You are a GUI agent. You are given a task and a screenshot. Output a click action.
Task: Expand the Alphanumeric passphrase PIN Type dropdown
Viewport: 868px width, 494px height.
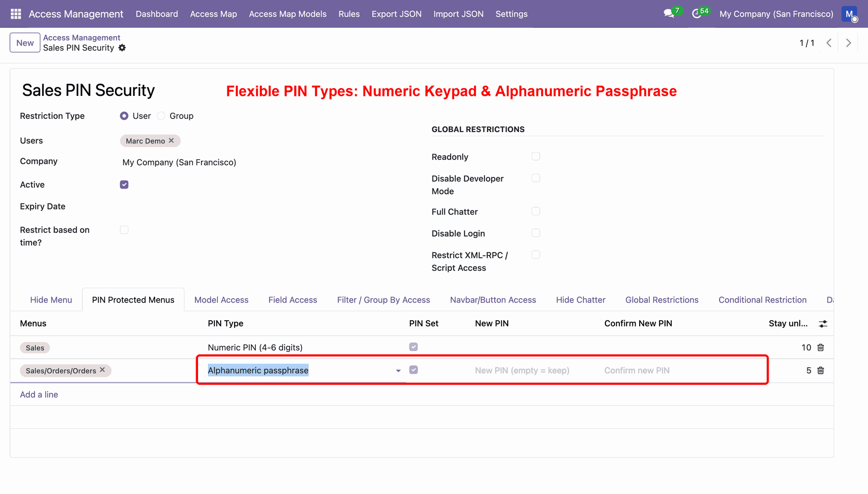tap(398, 371)
